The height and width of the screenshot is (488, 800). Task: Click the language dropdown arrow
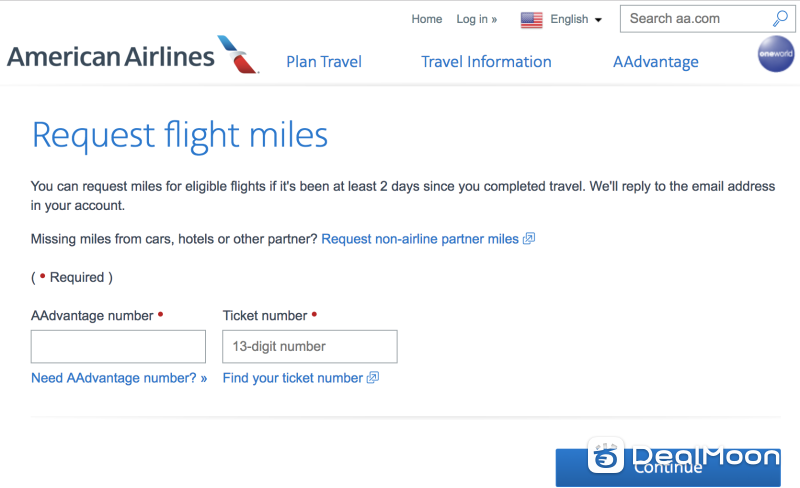pyautogui.click(x=598, y=20)
